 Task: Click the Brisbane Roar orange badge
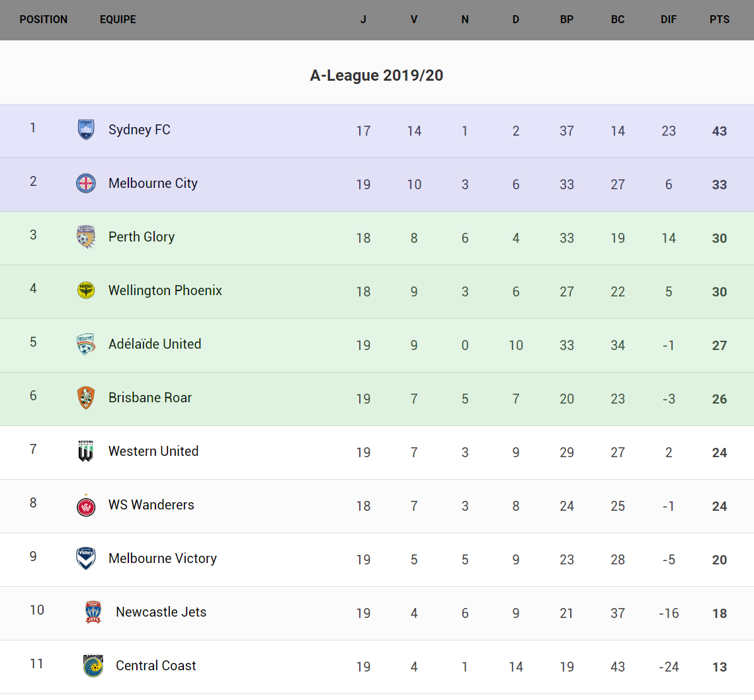[86, 398]
